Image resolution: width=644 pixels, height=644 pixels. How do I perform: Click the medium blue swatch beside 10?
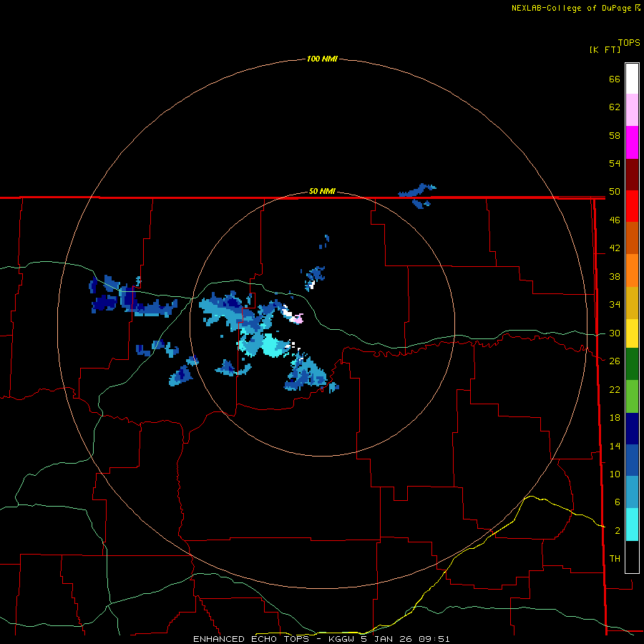632,460
